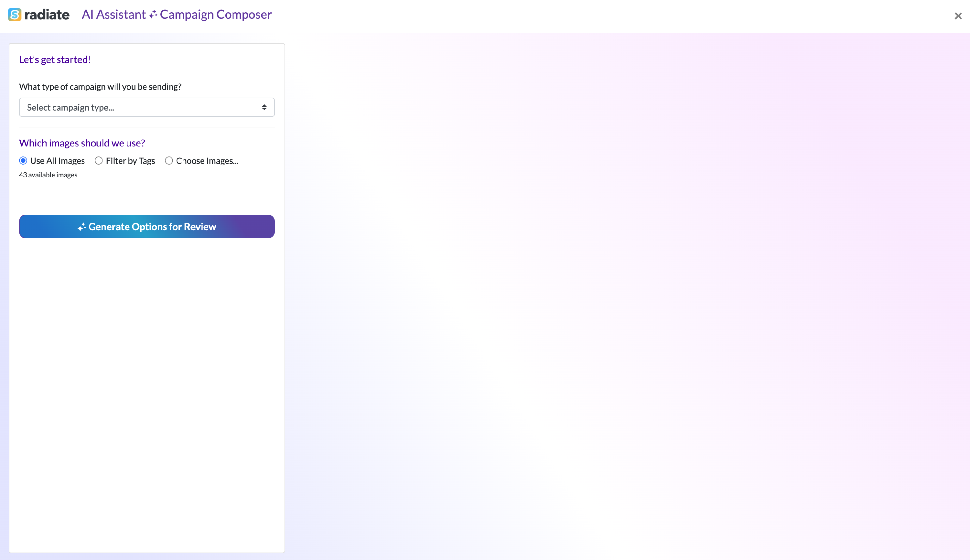Open the Select campaign type dropdown
The image size is (970, 560).
(x=147, y=107)
